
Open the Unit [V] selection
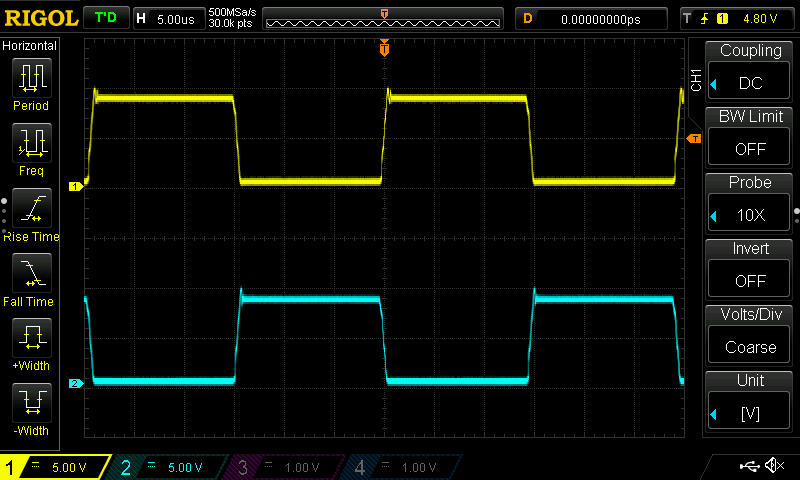(750, 401)
